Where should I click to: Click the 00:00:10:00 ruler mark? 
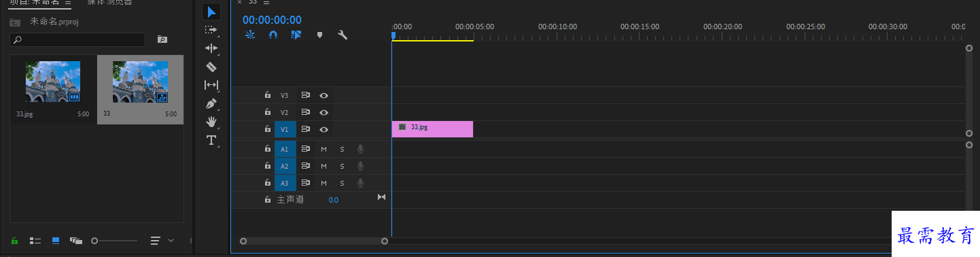click(557, 27)
